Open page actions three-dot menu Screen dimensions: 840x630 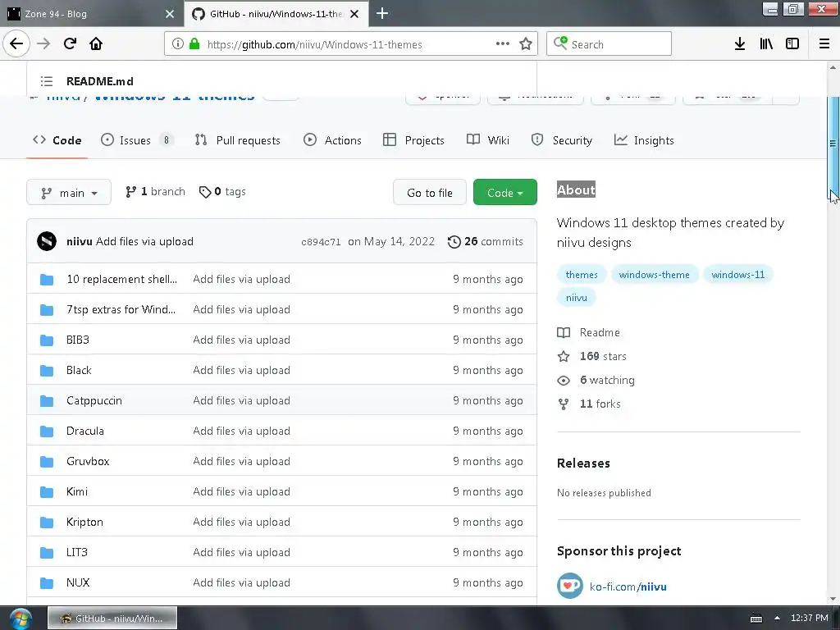(x=503, y=43)
